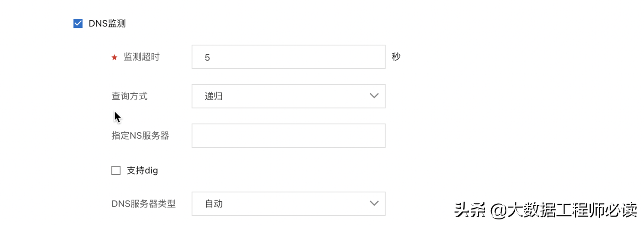Open the DNS服务器类型 dropdown
This screenshot has width=644, height=225.
(288, 204)
